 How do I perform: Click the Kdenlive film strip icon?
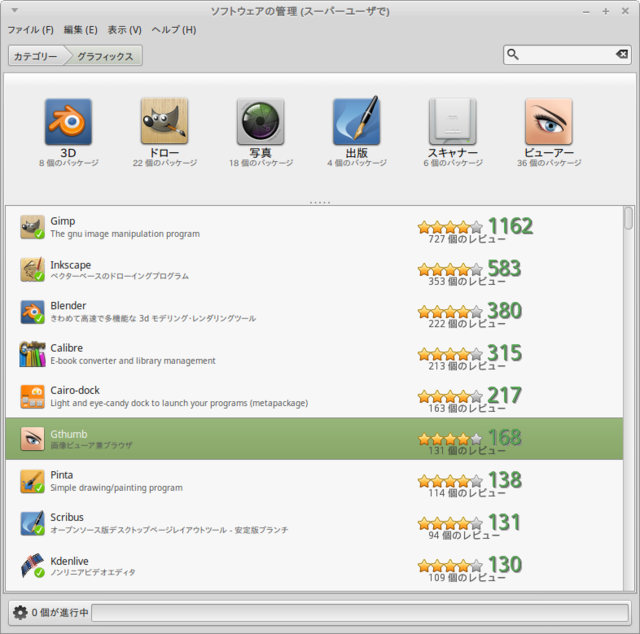click(32, 566)
